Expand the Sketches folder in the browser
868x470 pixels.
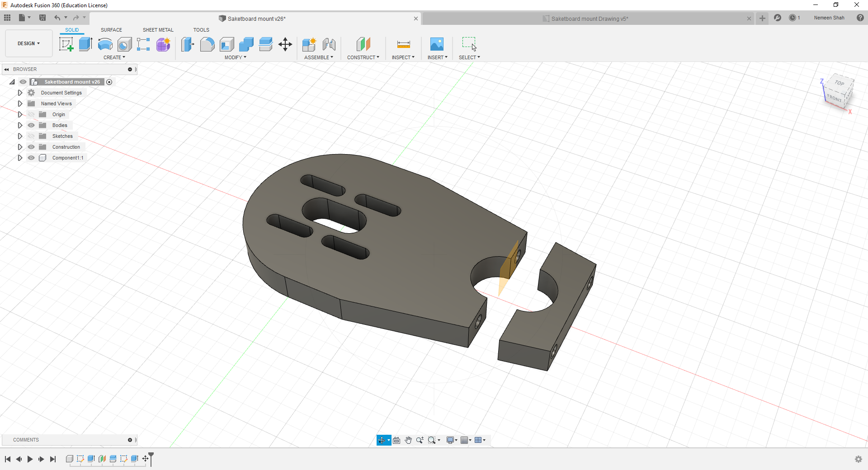pos(20,136)
